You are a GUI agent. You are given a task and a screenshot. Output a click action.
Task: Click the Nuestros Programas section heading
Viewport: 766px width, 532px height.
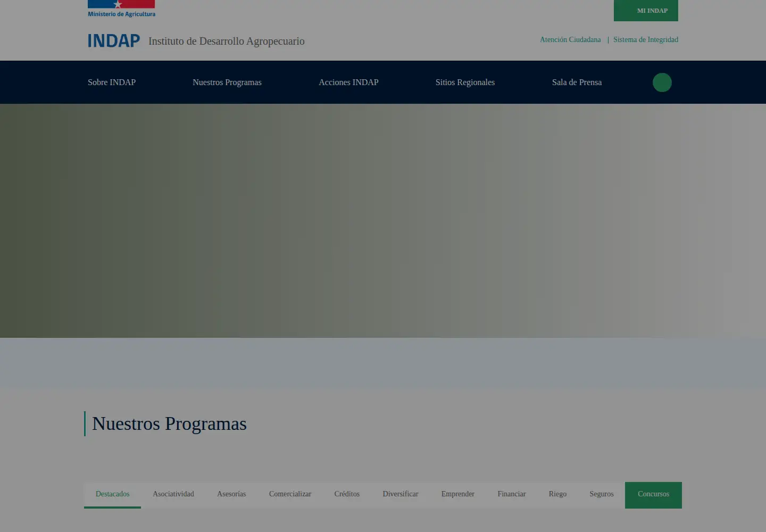169,424
